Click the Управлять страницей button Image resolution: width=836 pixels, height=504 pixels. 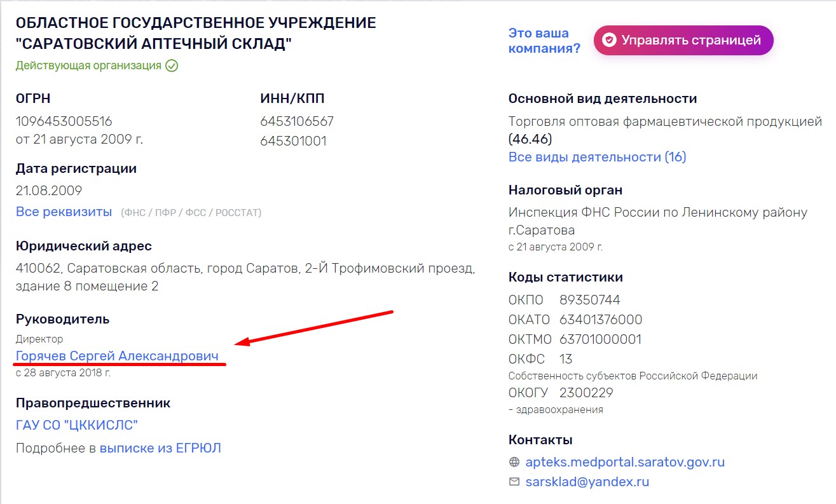click(x=683, y=41)
